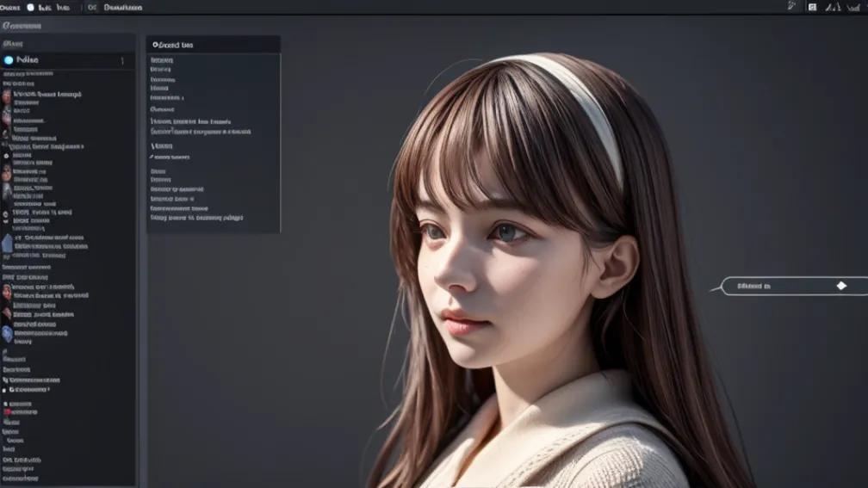Select the first face thumbnail in sidebar

click(x=7, y=96)
